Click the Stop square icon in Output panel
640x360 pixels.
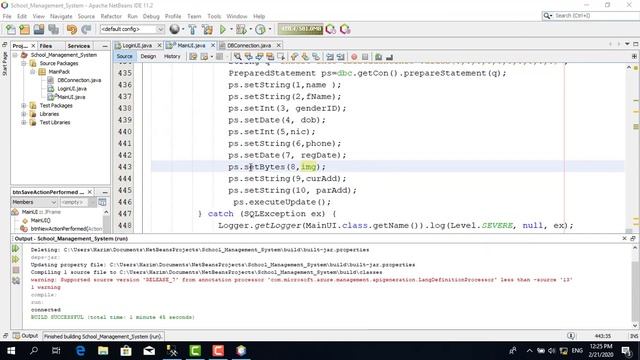coord(16,270)
